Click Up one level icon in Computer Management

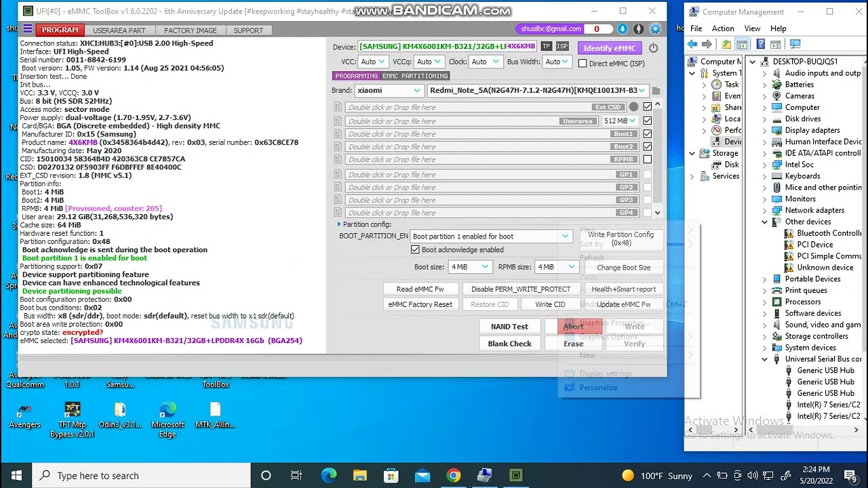pos(727,44)
